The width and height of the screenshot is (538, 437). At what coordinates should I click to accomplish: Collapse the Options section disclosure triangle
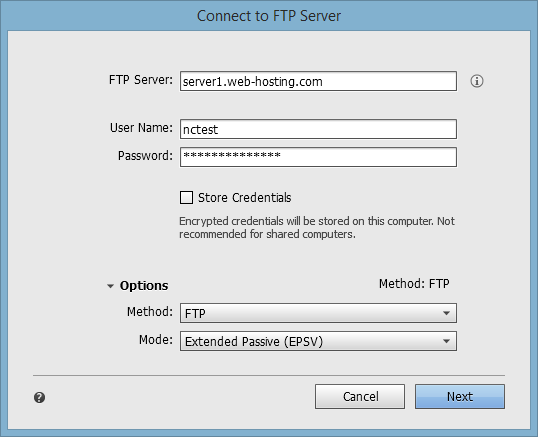[110, 286]
